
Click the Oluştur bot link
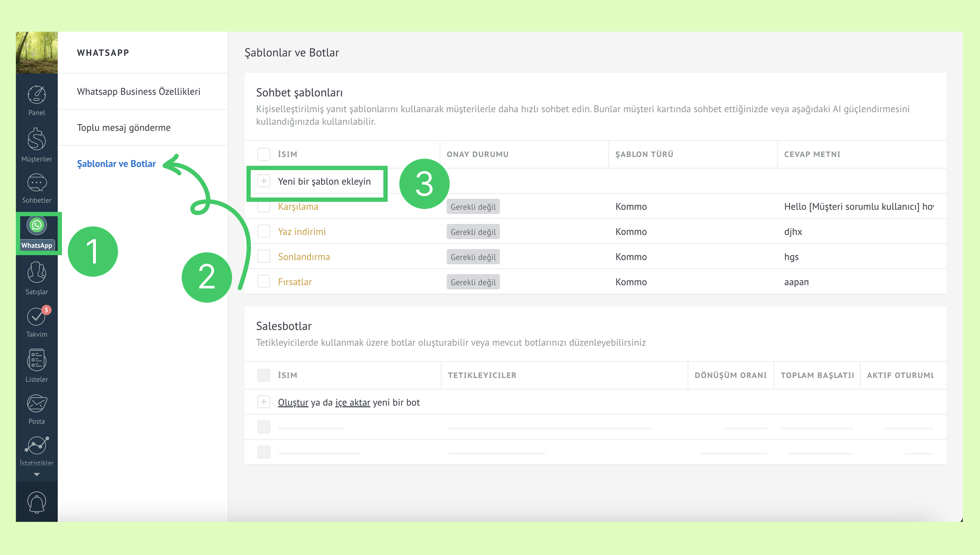click(x=293, y=403)
